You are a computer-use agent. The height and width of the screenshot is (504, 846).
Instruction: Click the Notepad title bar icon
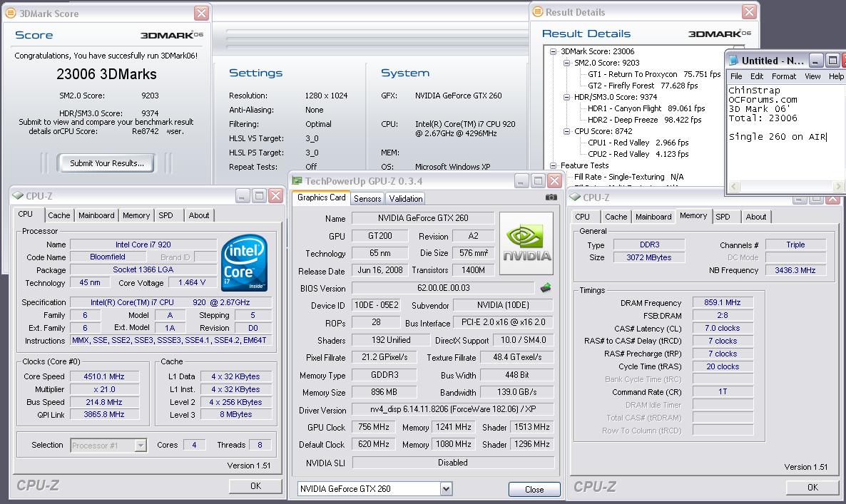click(733, 61)
